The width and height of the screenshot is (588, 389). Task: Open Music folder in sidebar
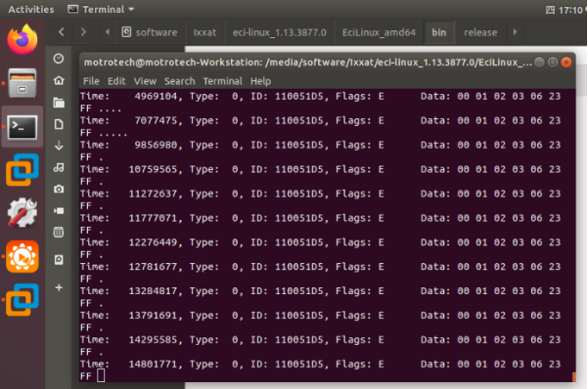pos(59,167)
